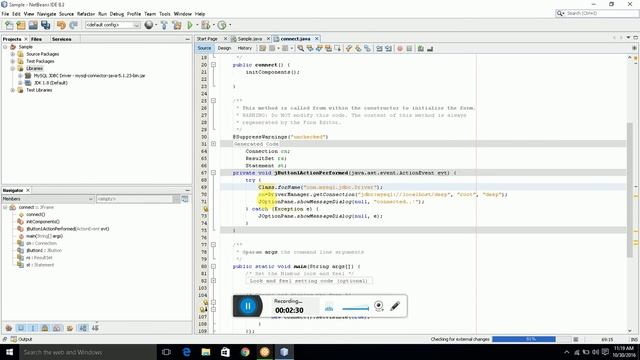Select the MySQL JDBC Driver library
This screenshot has width=640, height=360.
click(89, 76)
